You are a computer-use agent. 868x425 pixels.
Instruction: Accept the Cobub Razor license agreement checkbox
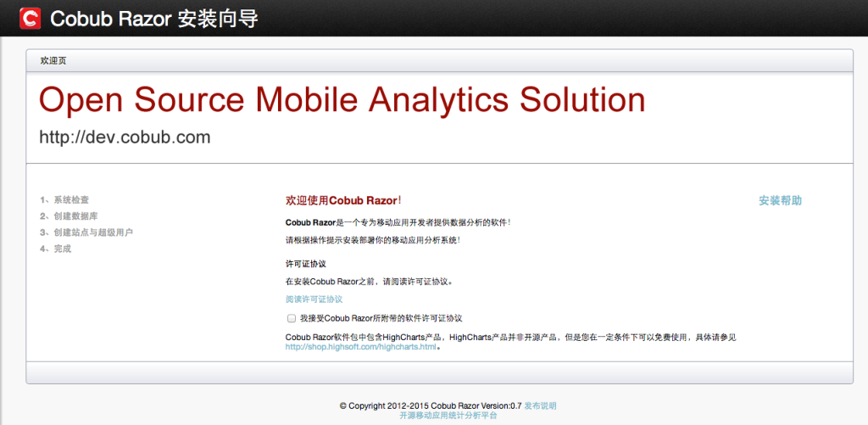[x=292, y=318]
